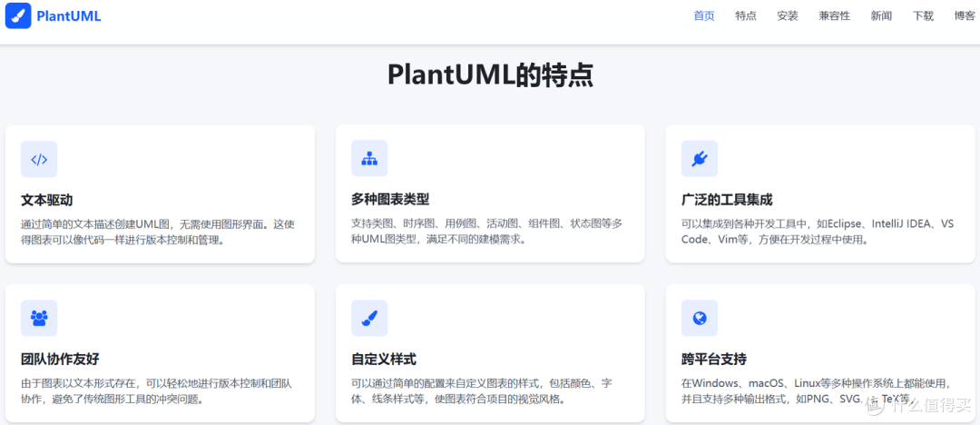Go to the 下载 navigation item
Image resolution: width=980 pixels, height=425 pixels.
pyautogui.click(x=923, y=16)
